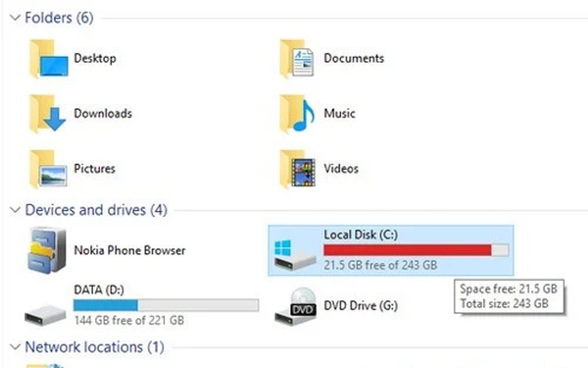
Task: Collapse the Folders (6) section chevron
Action: coord(15,18)
